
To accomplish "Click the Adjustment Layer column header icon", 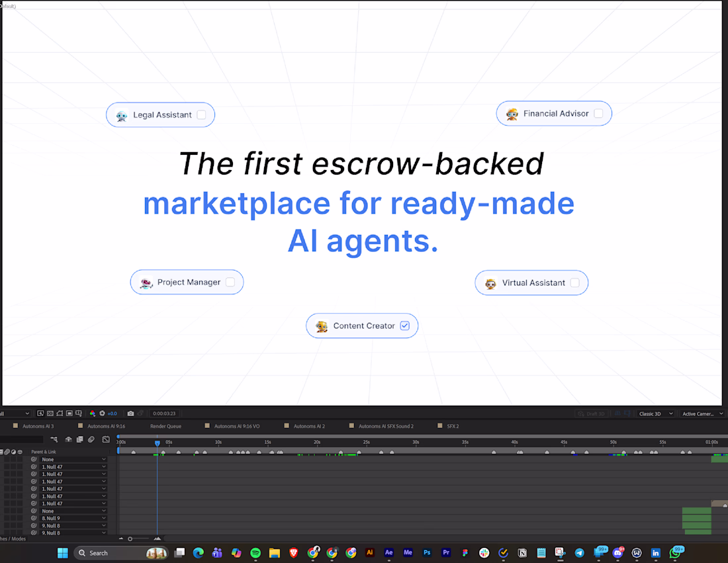I will 13,452.
